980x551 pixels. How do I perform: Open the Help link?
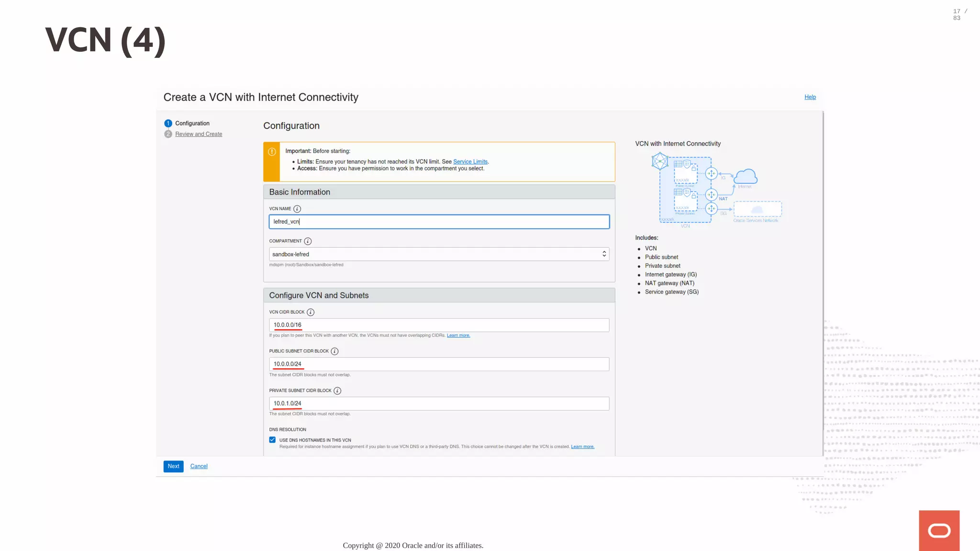pyautogui.click(x=810, y=97)
